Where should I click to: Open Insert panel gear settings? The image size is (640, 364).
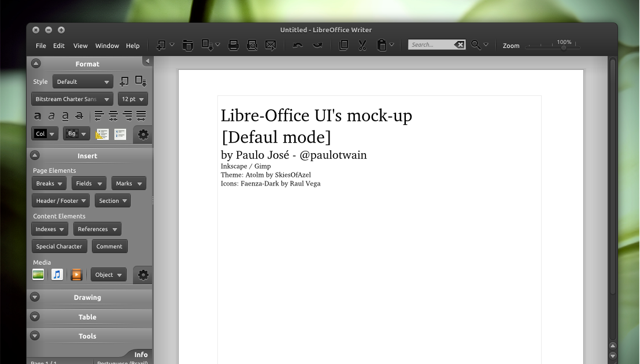[x=143, y=274]
